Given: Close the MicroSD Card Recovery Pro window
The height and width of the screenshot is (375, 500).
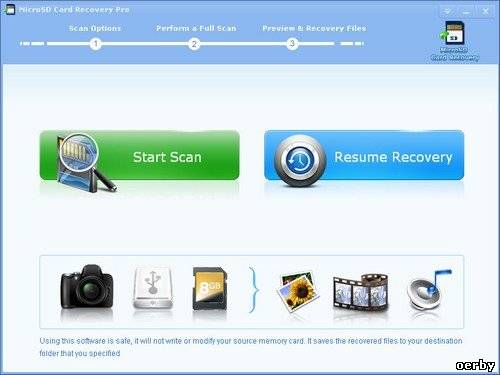Looking at the screenshot, I should pos(486,11).
